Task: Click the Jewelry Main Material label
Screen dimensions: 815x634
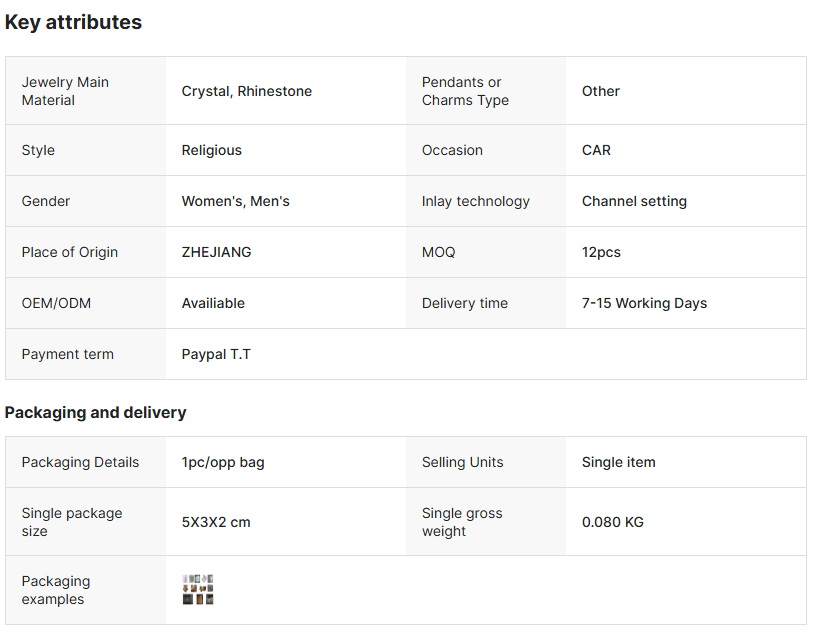Action: pyautogui.click(x=65, y=91)
